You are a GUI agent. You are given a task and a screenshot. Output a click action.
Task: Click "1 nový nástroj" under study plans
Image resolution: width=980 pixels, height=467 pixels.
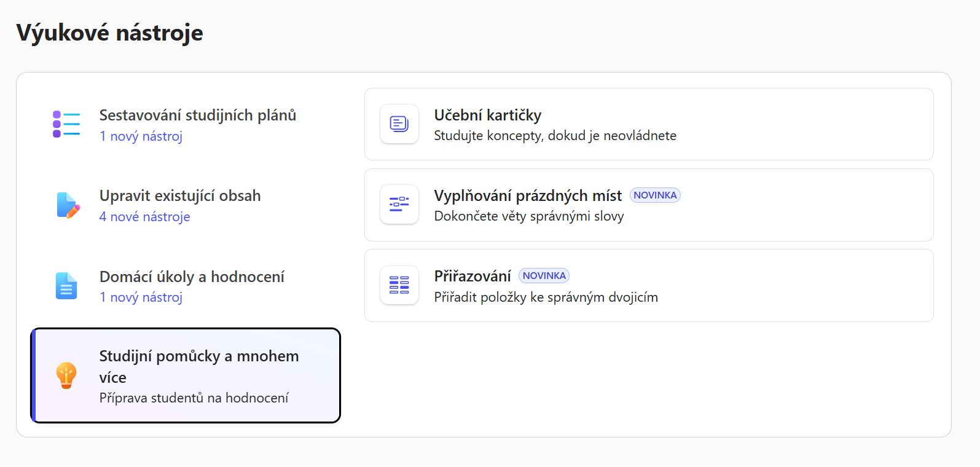click(141, 136)
